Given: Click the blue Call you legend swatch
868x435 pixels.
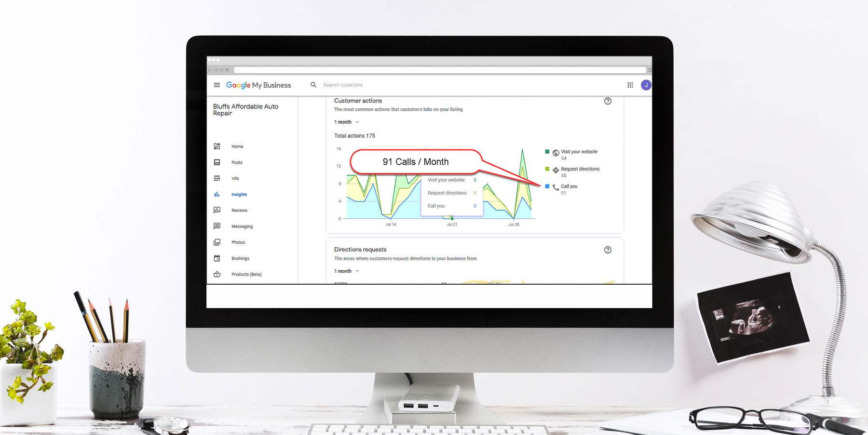Looking at the screenshot, I should point(547,186).
